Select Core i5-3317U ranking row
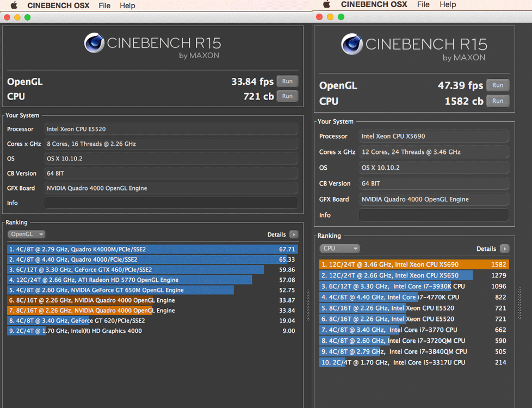The height and width of the screenshot is (408, 532). [x=415, y=362]
